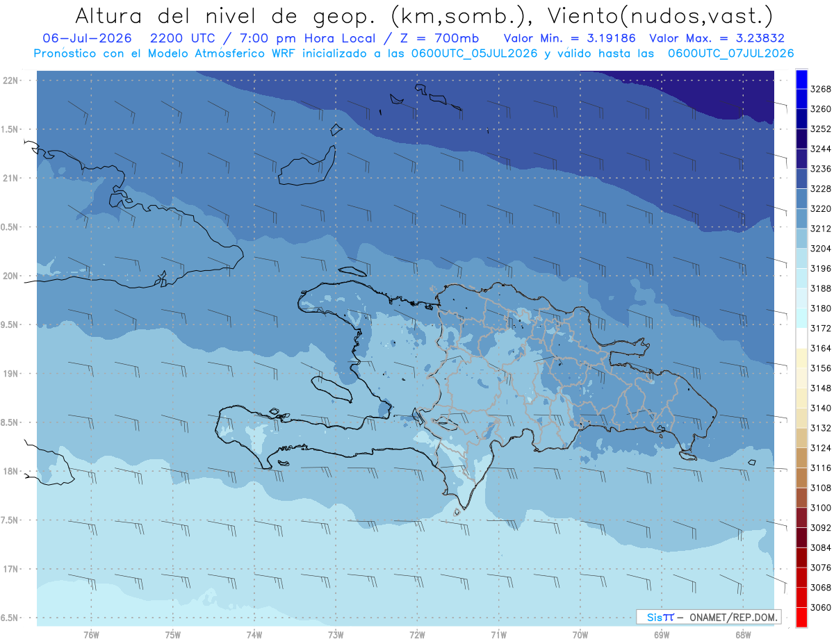The height and width of the screenshot is (644, 834).
Task: Click the '3252' colorbar value
Action: [821, 129]
